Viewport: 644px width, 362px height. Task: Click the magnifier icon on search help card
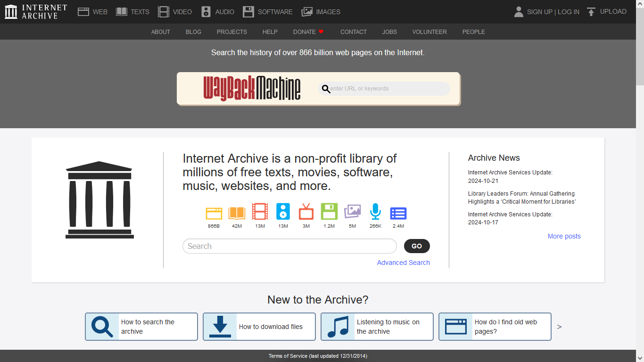pyautogui.click(x=102, y=326)
